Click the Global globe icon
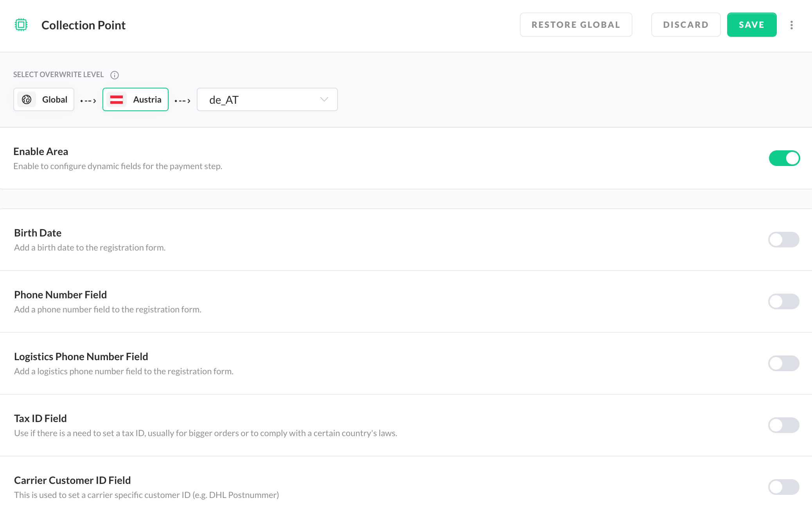Screen dimensions: 812x516 pos(27,99)
